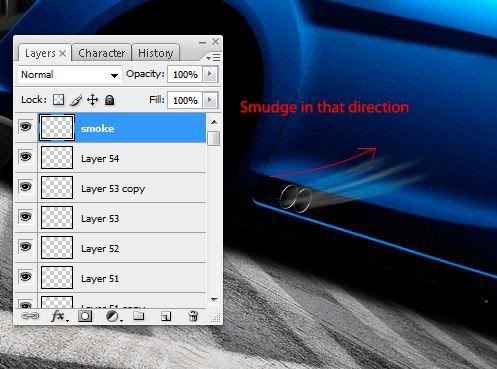The height and width of the screenshot is (369, 497).
Task: Lock transparent pixels
Action: click(x=59, y=100)
